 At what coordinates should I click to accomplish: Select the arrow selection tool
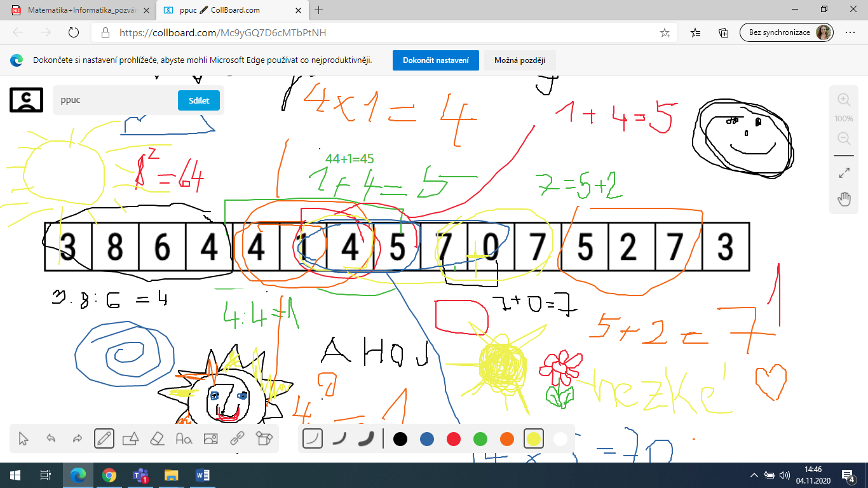click(24, 438)
